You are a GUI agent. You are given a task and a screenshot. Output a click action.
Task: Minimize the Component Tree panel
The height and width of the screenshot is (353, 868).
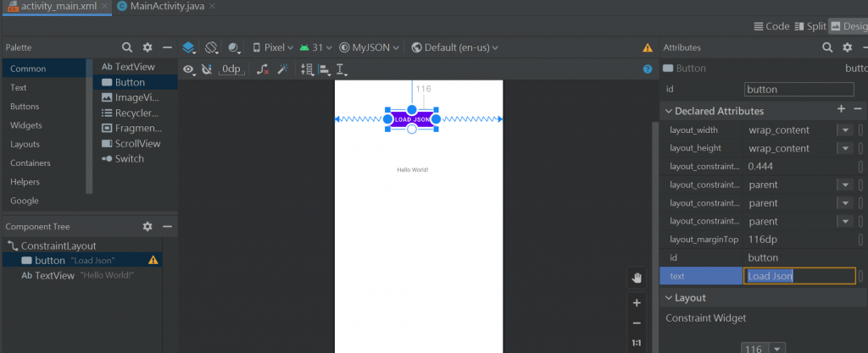[167, 227]
